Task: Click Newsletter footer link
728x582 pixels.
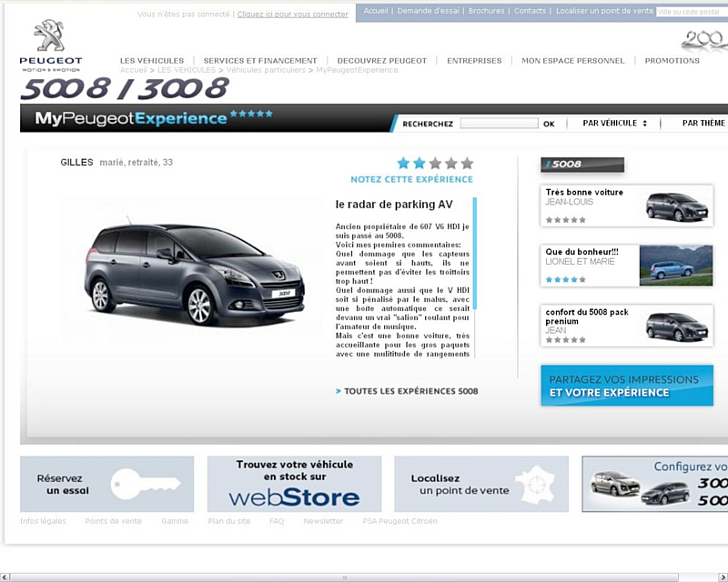Action: [323, 521]
